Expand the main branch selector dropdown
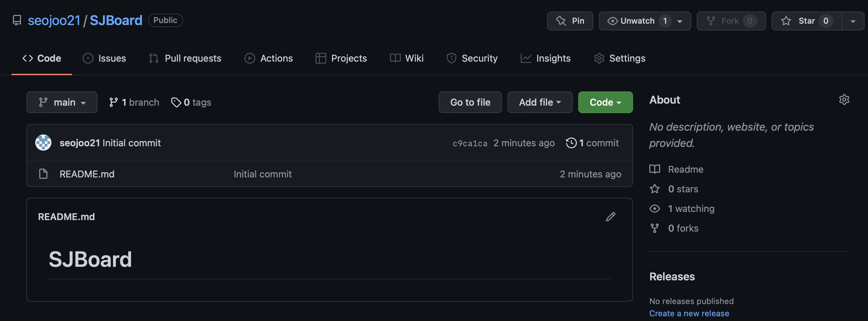This screenshot has width=868, height=321. [x=62, y=102]
